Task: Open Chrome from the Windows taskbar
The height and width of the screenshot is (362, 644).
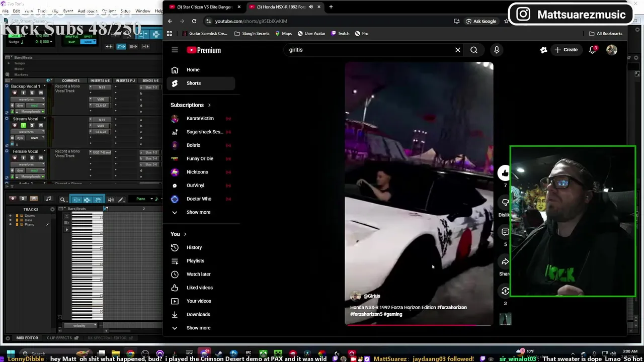Action: (130, 354)
